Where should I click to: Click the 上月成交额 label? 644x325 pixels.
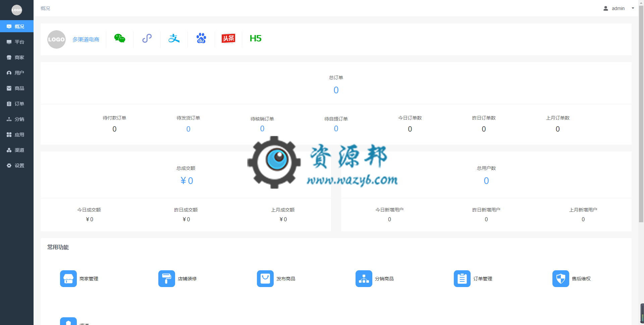click(283, 210)
